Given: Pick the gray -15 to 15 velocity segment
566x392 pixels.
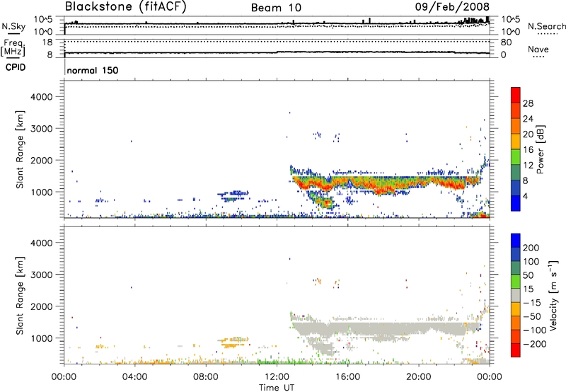Looking at the screenshot, I should (x=516, y=296).
